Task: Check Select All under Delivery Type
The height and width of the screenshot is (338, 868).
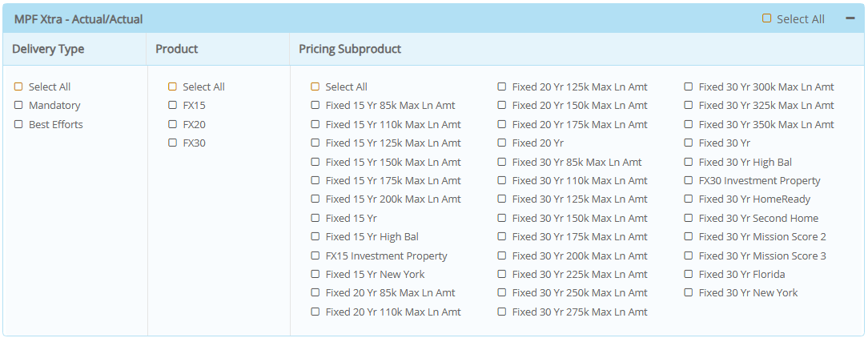Action: pyautogui.click(x=19, y=87)
